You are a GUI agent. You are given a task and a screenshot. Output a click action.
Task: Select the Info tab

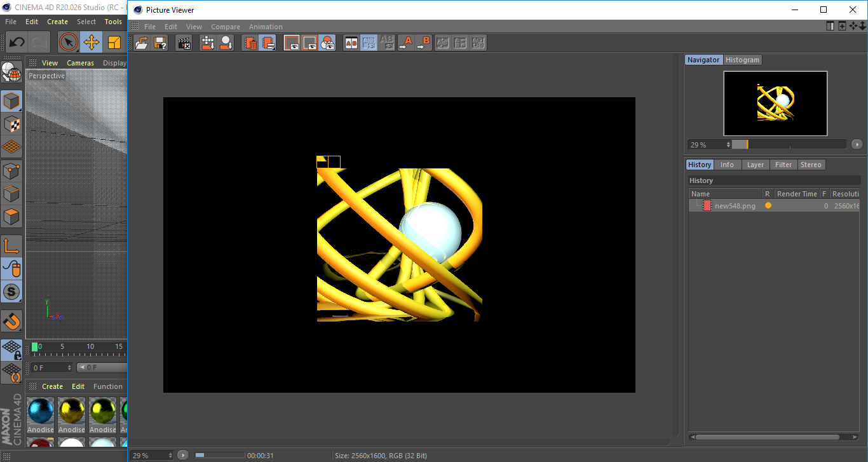(727, 165)
